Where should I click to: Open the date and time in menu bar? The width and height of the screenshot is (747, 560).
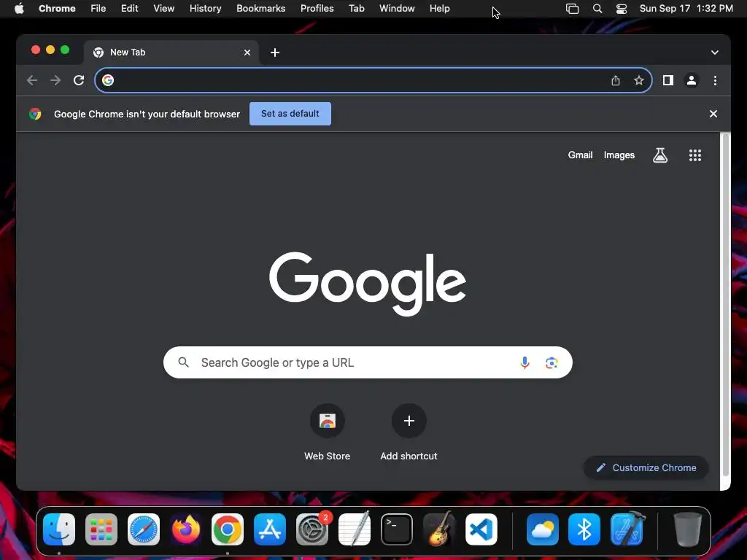coord(686,9)
